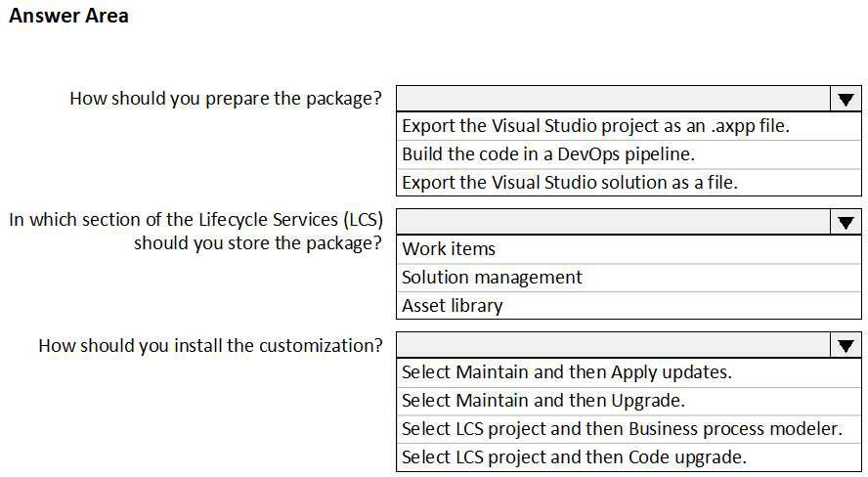Choose 'Build the code in a DevOps pipeline'
This screenshot has height=477, width=868.
[549, 153]
